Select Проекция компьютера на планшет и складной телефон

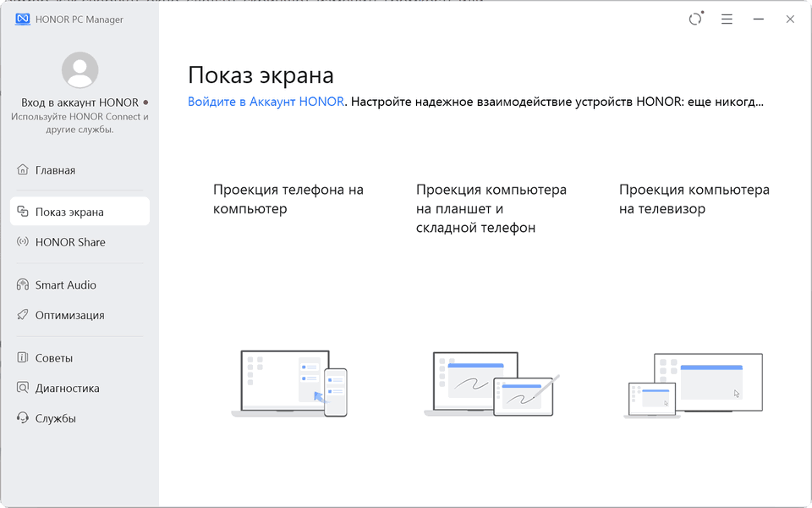pos(491,208)
